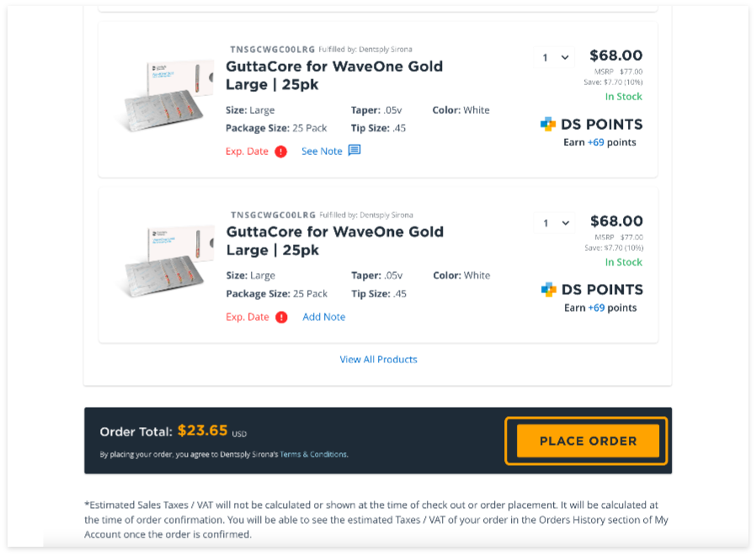Image resolution: width=756 pixels, height=556 pixels.
Task: Click the Exp. Date label on the first product
Action: point(247,152)
